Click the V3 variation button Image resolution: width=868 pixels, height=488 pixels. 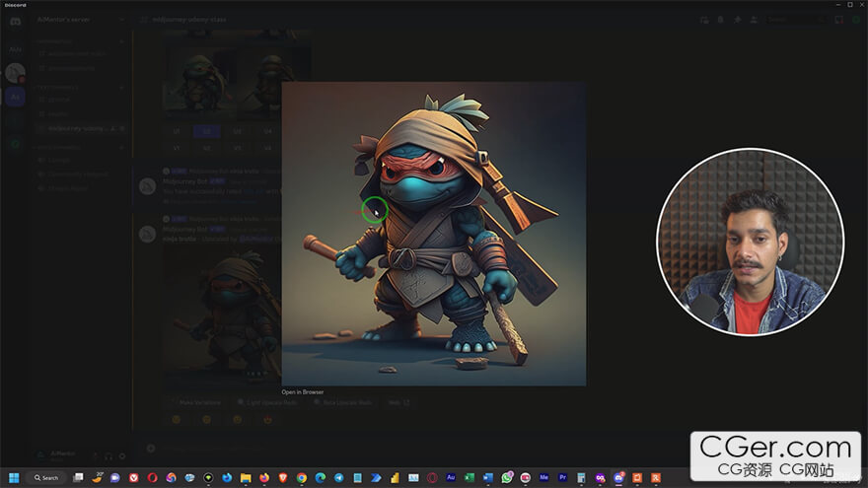pos(238,148)
